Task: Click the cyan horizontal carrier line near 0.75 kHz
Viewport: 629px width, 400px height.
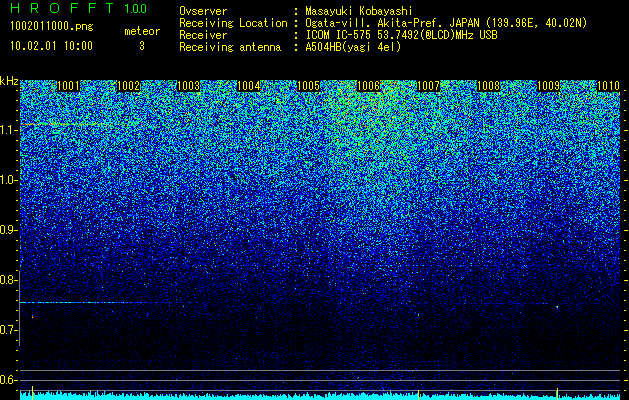Action: coord(84,303)
